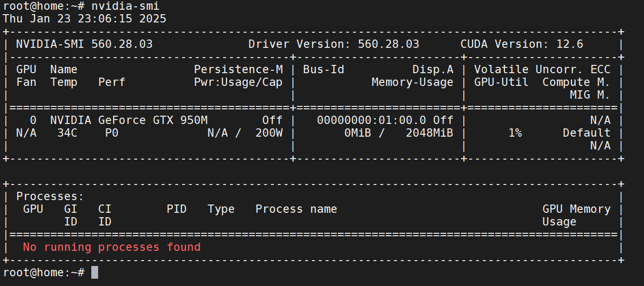Click the P0 performance state value
644x286 pixels.
click(112, 133)
